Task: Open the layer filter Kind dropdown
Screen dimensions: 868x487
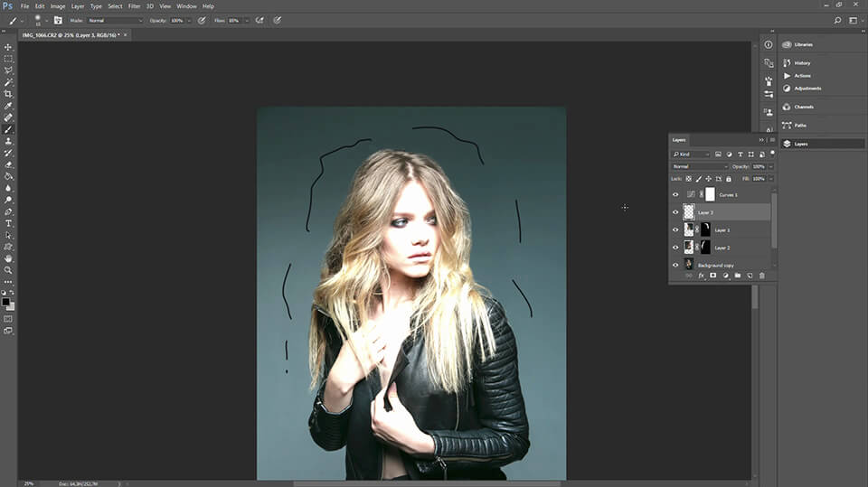Action: (x=691, y=155)
